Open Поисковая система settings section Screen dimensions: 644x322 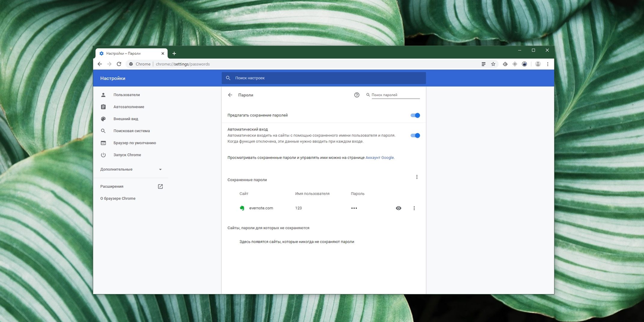coord(132,131)
